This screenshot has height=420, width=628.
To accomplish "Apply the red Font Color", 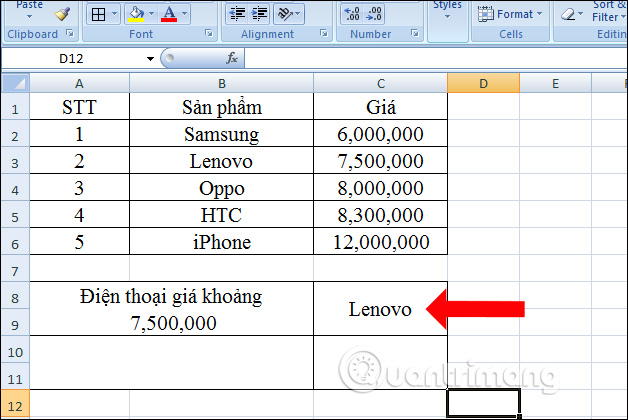I will pyautogui.click(x=169, y=14).
